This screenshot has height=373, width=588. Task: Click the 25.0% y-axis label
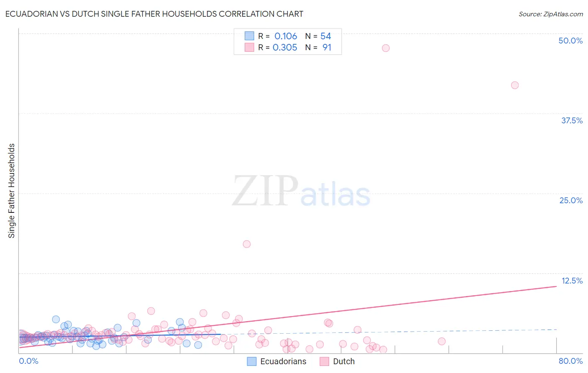[571, 200]
